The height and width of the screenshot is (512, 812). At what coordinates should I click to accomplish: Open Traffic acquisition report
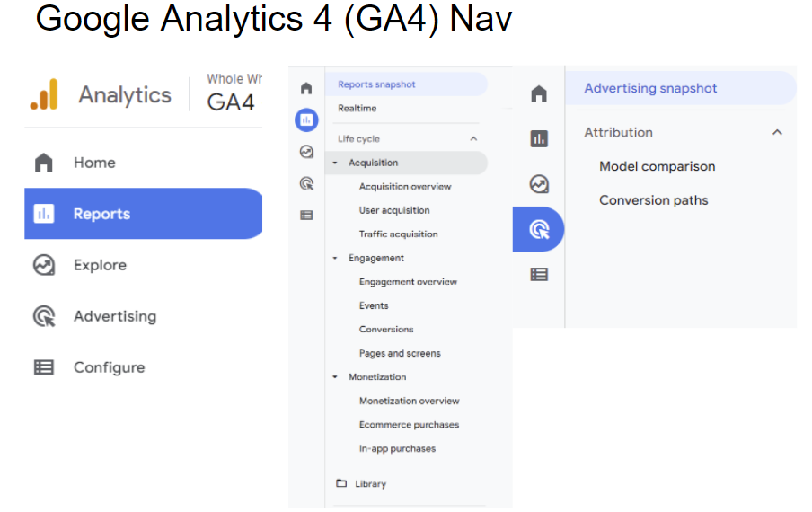398,234
